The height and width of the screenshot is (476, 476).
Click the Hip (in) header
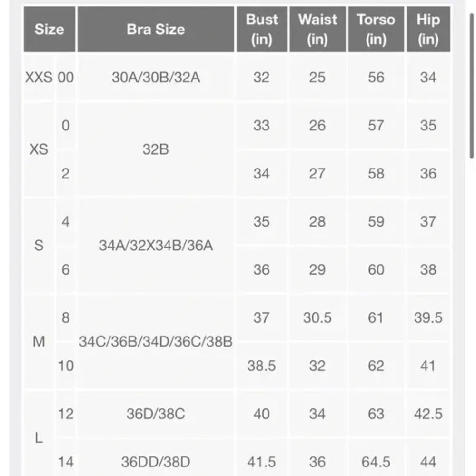pos(428,29)
